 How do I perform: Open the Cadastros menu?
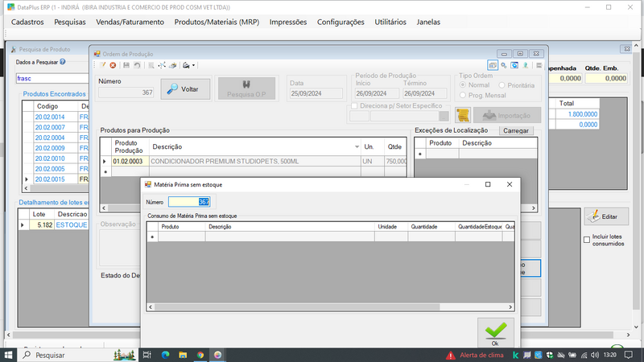pyautogui.click(x=27, y=23)
